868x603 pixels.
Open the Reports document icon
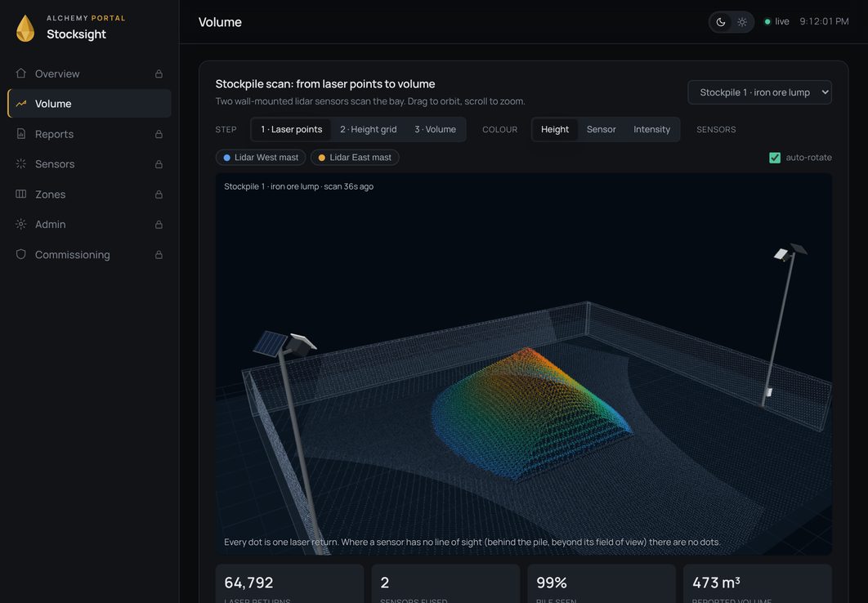click(21, 133)
